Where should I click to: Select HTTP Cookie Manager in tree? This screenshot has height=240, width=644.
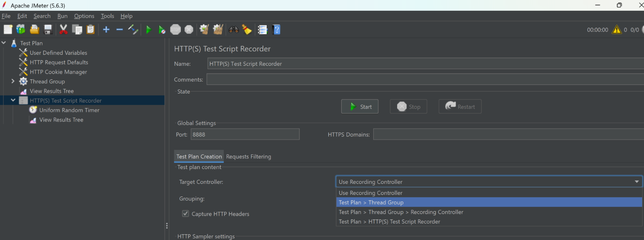[x=58, y=72]
